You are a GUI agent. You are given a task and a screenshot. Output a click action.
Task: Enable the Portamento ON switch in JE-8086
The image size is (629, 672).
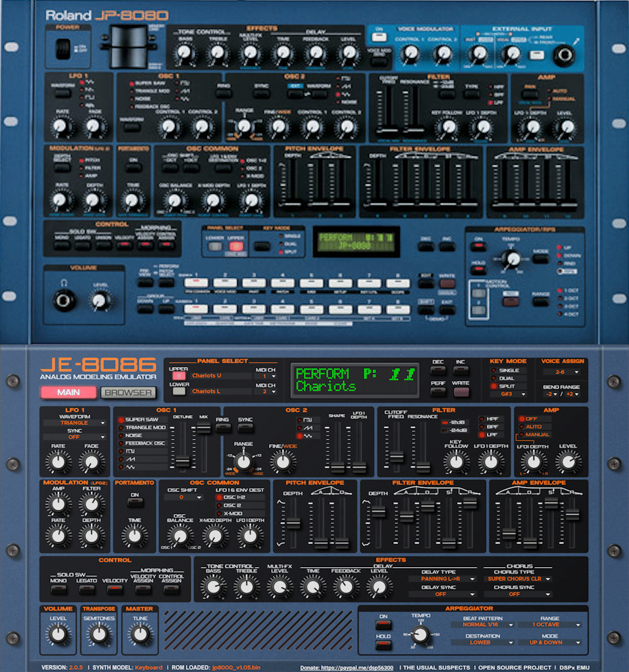tap(135, 503)
